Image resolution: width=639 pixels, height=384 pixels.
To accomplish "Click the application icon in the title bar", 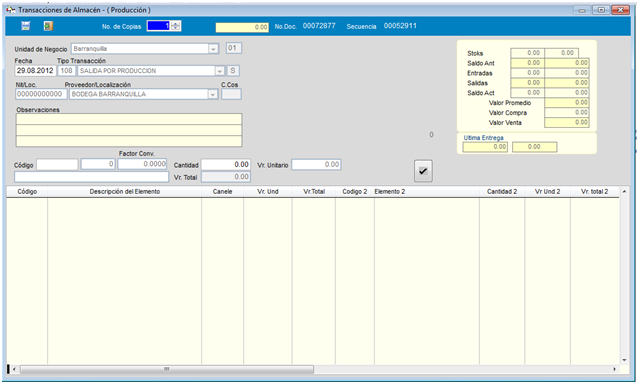I will tap(11, 10).
